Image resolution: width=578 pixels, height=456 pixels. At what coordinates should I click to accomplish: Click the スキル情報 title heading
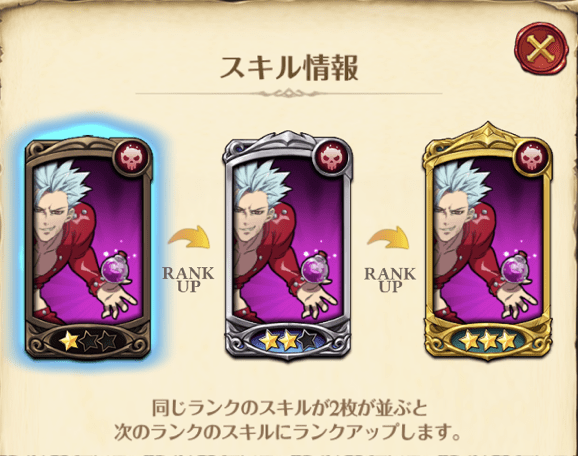(x=289, y=69)
